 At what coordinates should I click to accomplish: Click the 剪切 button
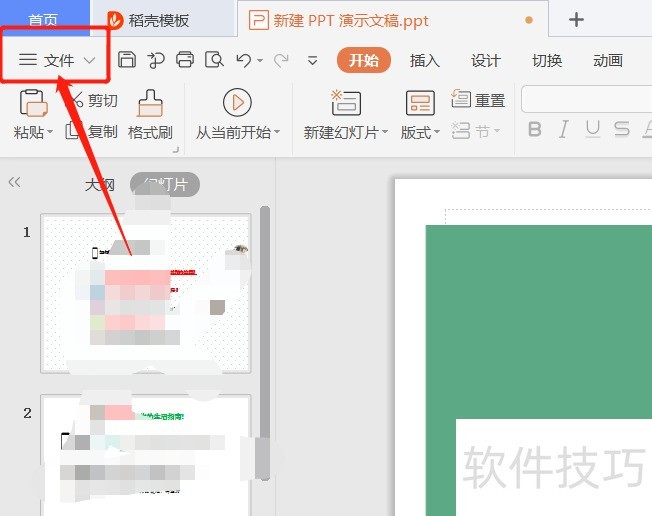tap(95, 100)
